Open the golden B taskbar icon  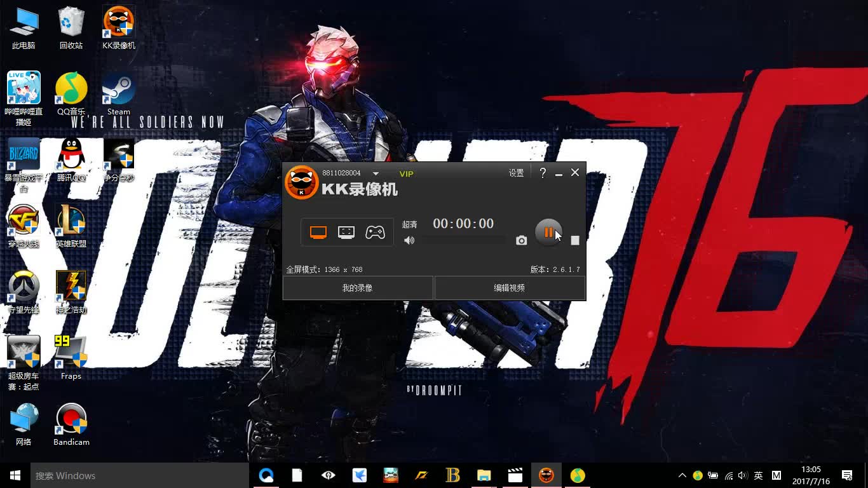[453, 475]
